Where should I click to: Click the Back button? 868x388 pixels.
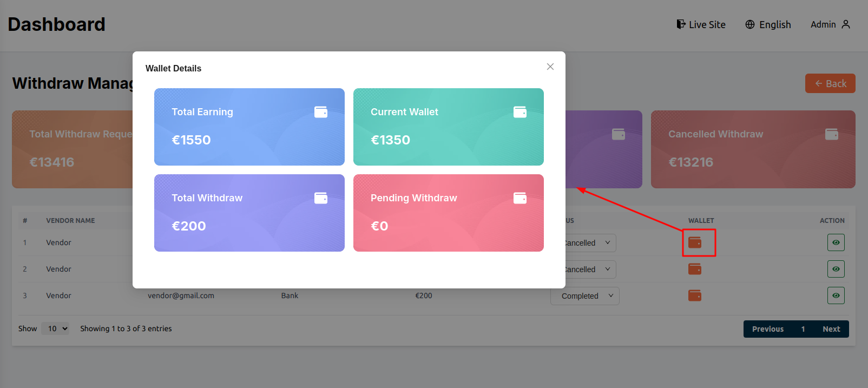830,83
